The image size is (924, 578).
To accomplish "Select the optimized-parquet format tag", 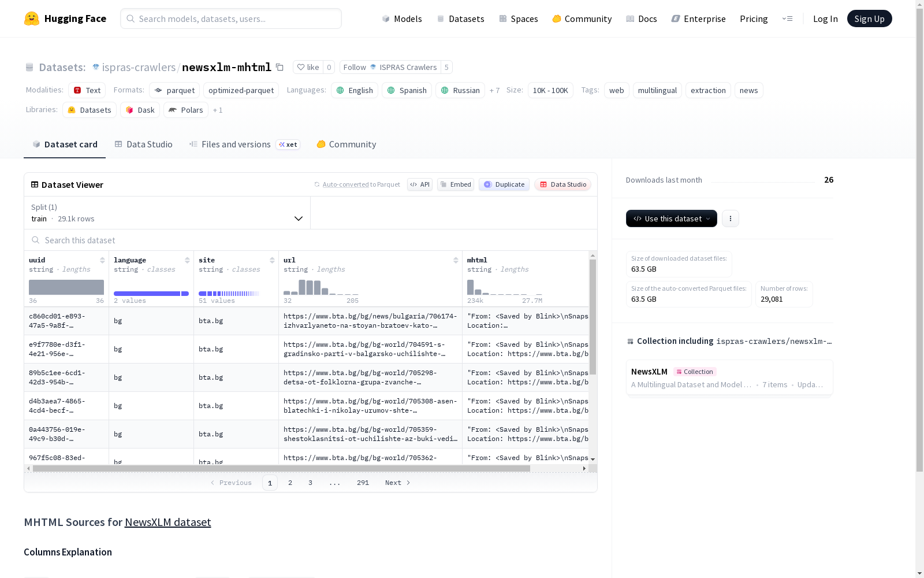I will 241,90.
